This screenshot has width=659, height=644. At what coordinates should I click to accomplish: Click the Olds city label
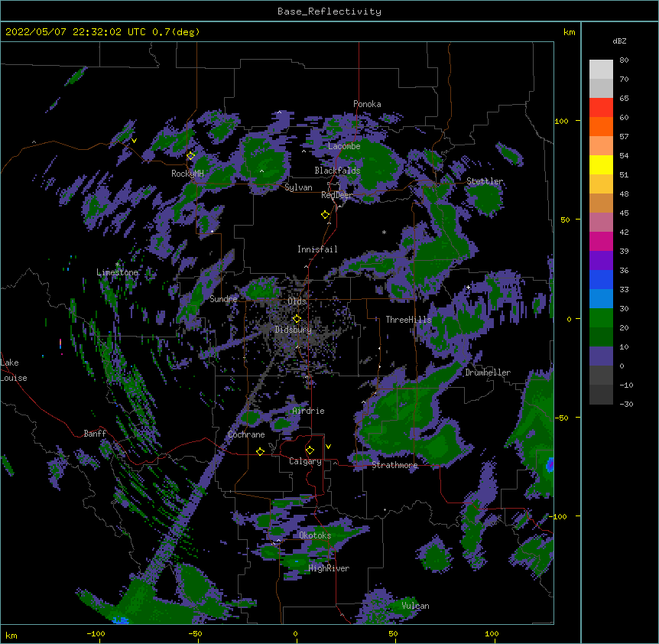tap(297, 301)
